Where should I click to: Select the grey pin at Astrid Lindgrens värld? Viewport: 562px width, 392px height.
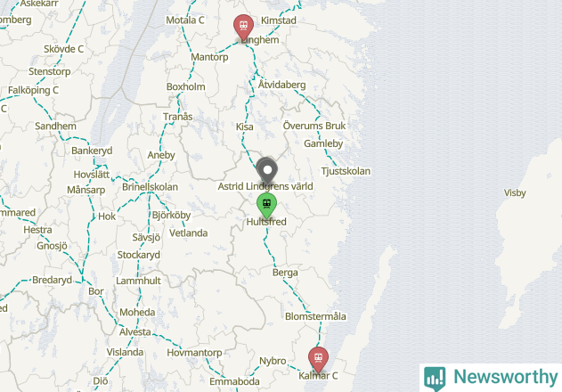(x=267, y=171)
